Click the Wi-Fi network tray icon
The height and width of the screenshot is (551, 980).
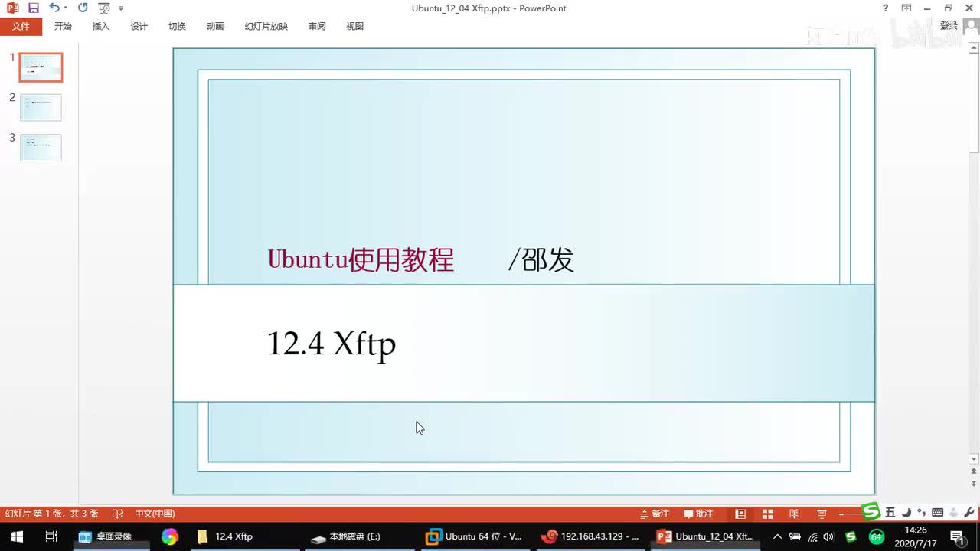(x=812, y=536)
